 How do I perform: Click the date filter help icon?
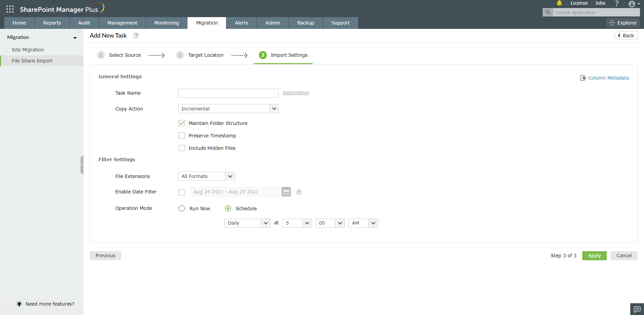(299, 192)
